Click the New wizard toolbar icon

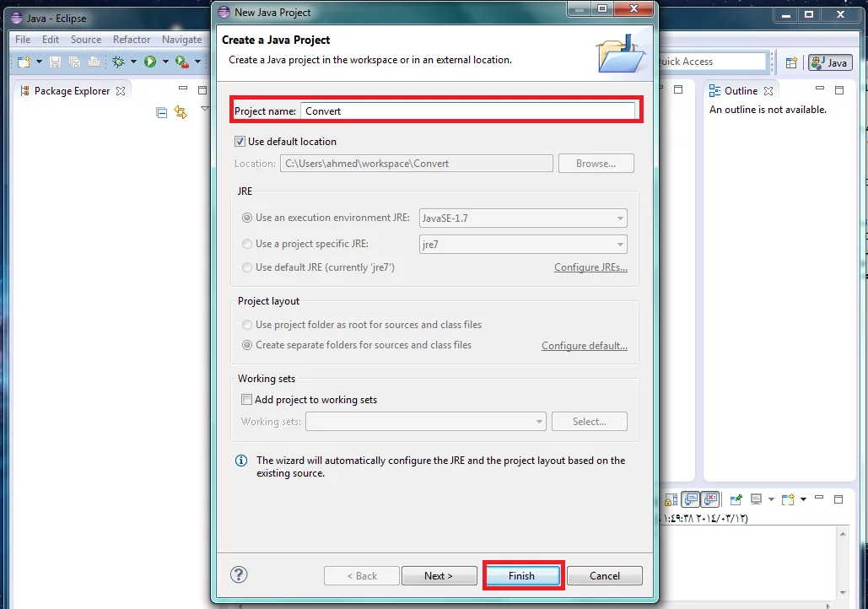click(x=24, y=62)
